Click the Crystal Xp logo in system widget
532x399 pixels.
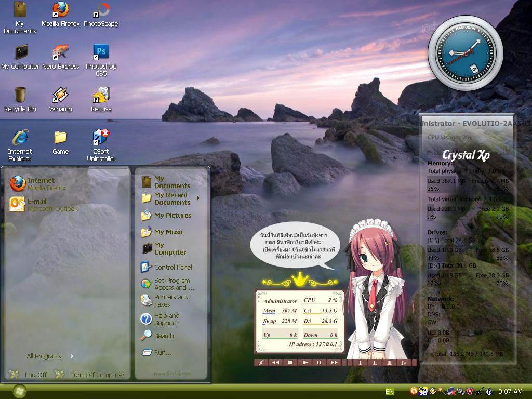pos(465,155)
